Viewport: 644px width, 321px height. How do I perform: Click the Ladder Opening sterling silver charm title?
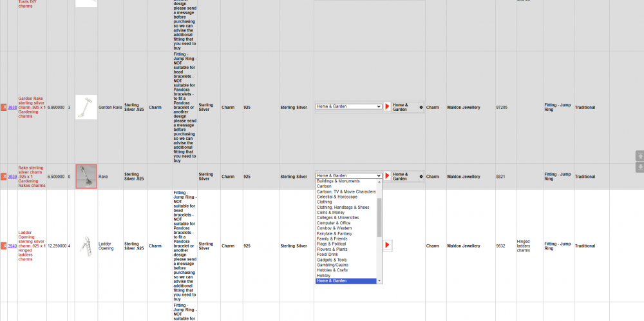coord(32,246)
